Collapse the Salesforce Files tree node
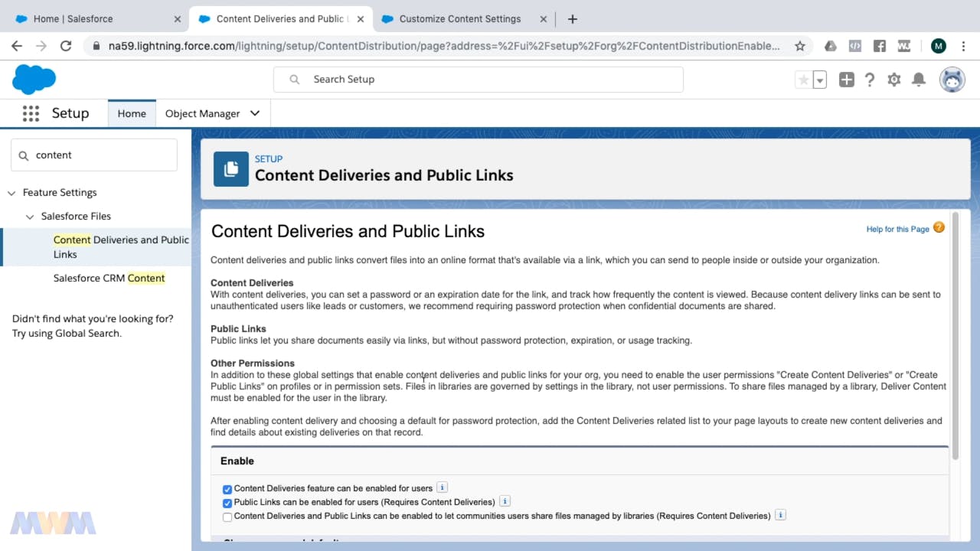 click(30, 217)
